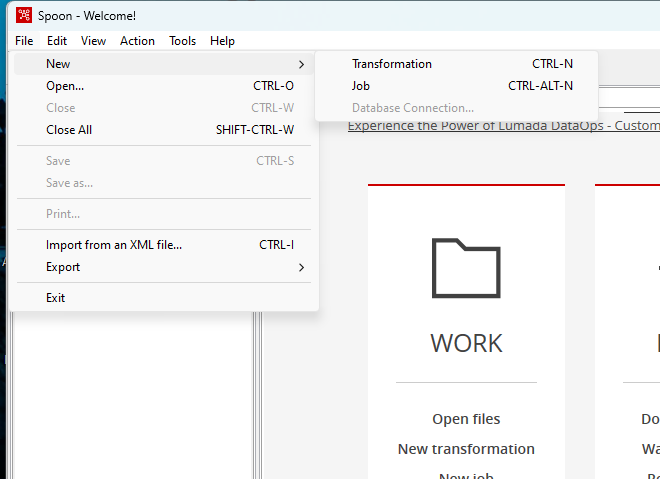The image size is (660, 479).
Task: Choose Transformation from the New submenu
Action: pyautogui.click(x=392, y=64)
